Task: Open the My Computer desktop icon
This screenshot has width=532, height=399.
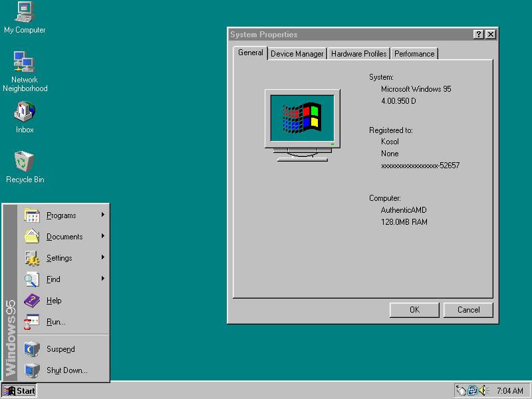Action: tap(25, 18)
